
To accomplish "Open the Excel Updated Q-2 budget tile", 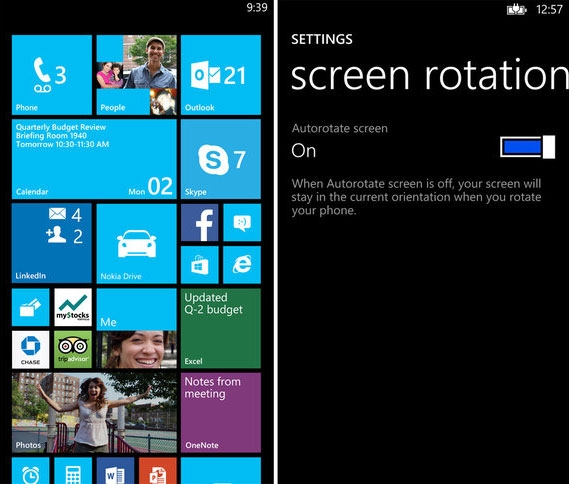I will point(221,328).
